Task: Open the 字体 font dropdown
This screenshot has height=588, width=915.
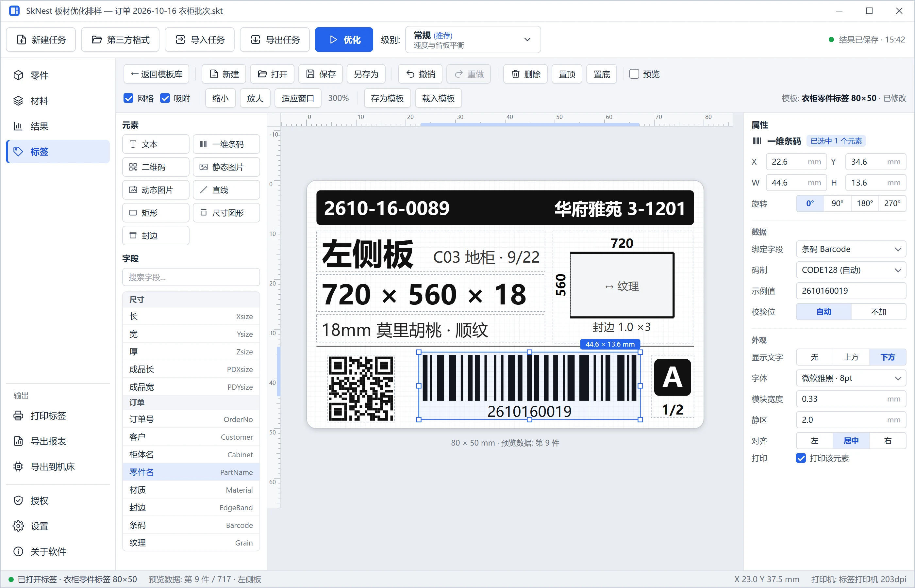Action: (851, 378)
